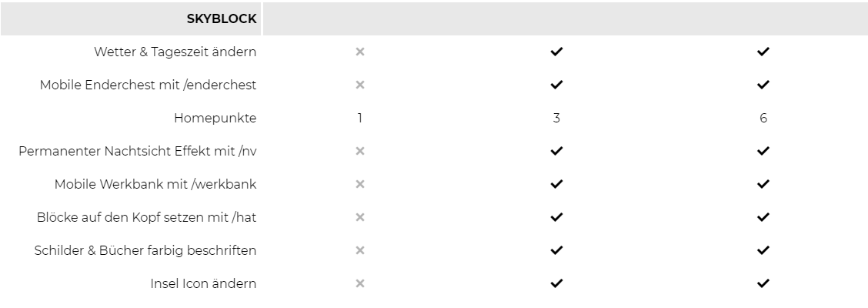Click the gray X for Schilder & Bücher row

pyautogui.click(x=360, y=250)
